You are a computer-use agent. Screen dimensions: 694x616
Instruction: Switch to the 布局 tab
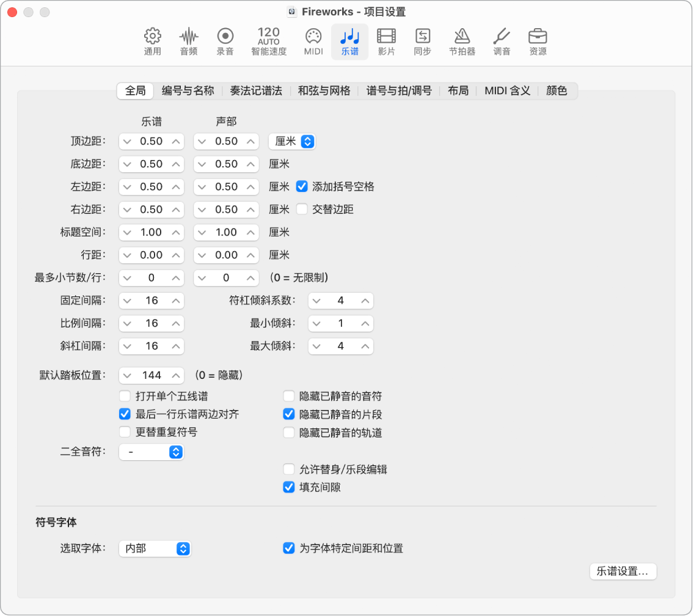pos(458,90)
